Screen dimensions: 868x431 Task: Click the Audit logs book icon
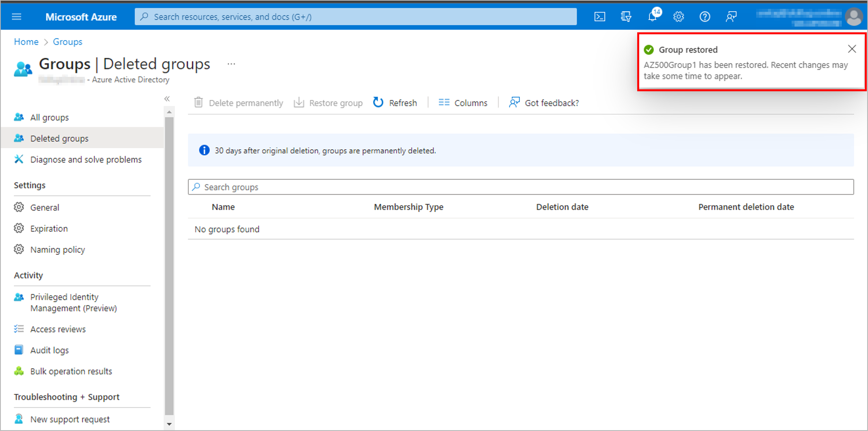coord(19,350)
